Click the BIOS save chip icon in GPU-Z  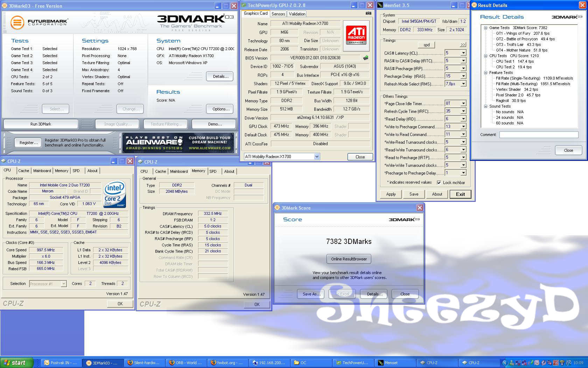366,58
